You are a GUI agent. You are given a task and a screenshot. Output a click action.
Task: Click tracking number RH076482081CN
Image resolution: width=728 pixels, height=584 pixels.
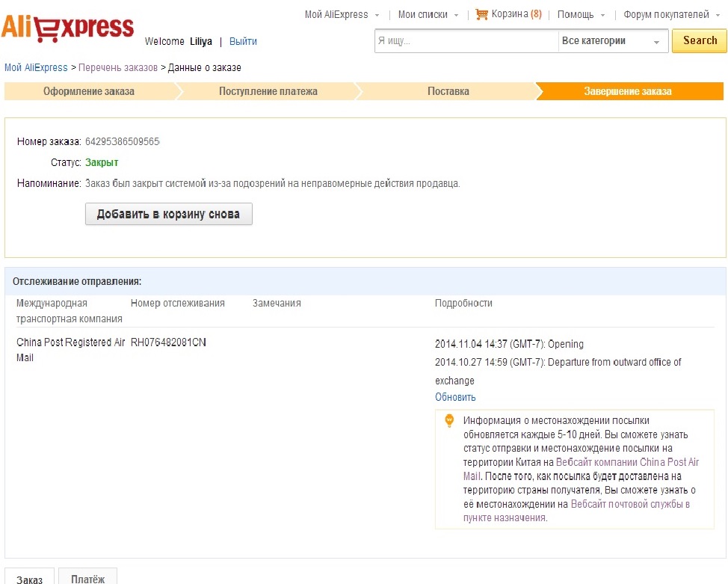pyautogui.click(x=168, y=342)
